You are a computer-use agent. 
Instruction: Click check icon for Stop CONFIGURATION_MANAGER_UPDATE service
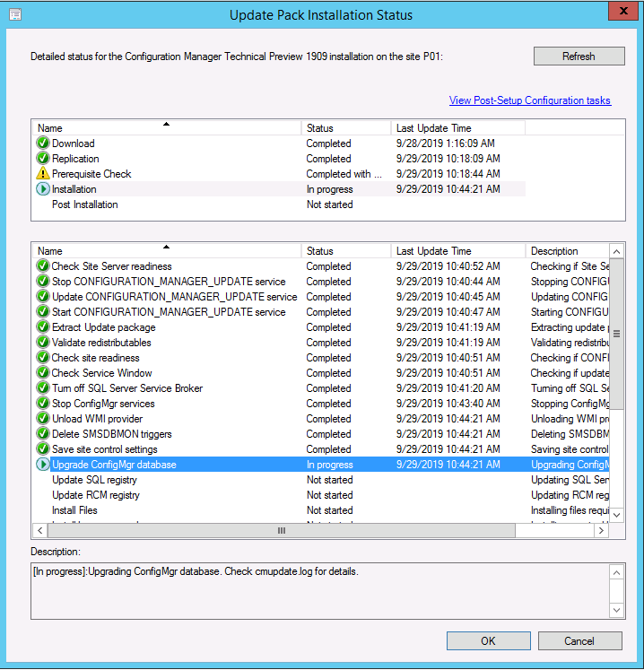[43, 282]
